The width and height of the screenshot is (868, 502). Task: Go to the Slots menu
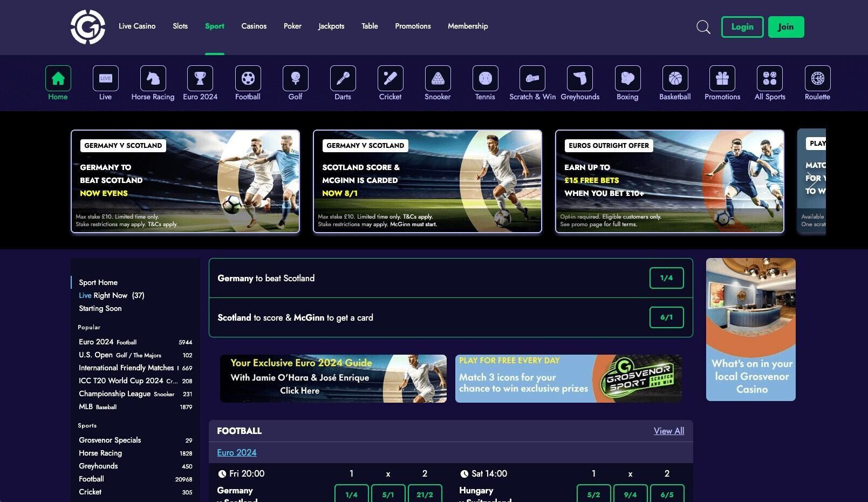pos(180,26)
